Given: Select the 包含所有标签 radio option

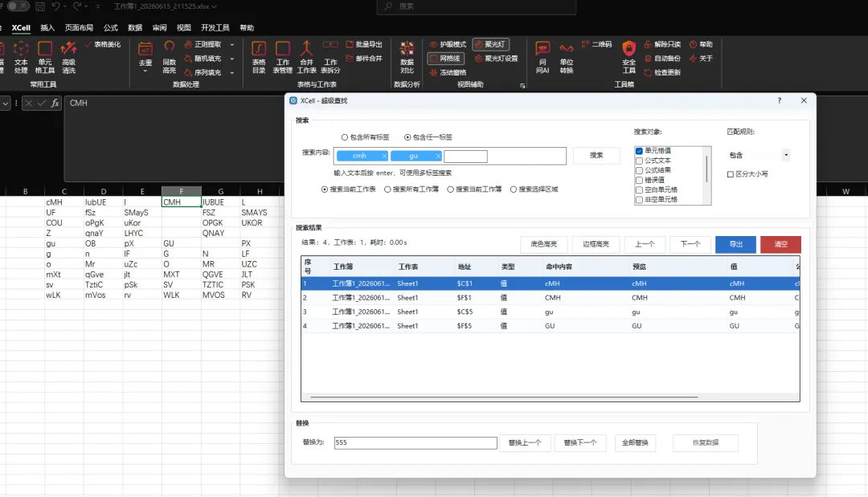Looking at the screenshot, I should tap(344, 137).
